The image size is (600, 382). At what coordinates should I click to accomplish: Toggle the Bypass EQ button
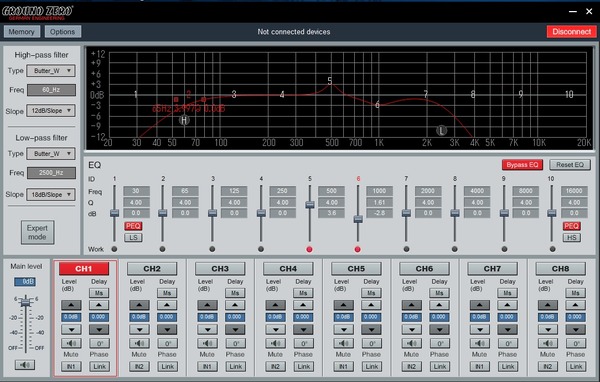point(522,165)
